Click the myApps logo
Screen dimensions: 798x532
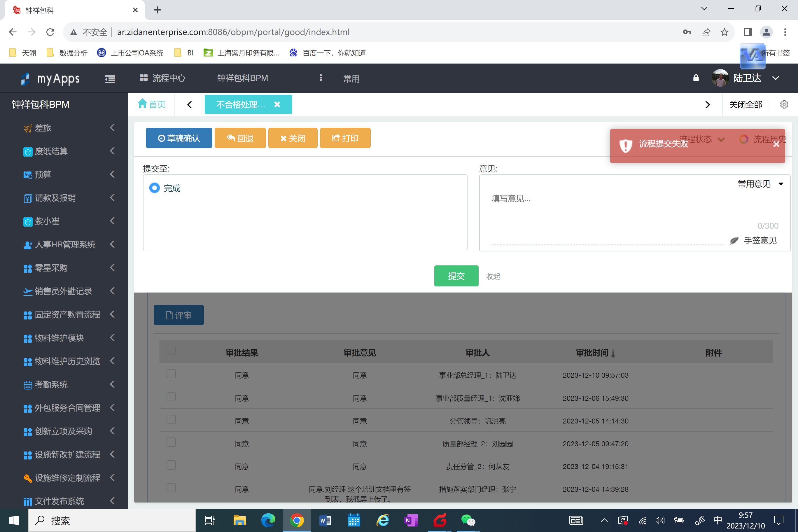(x=50, y=79)
